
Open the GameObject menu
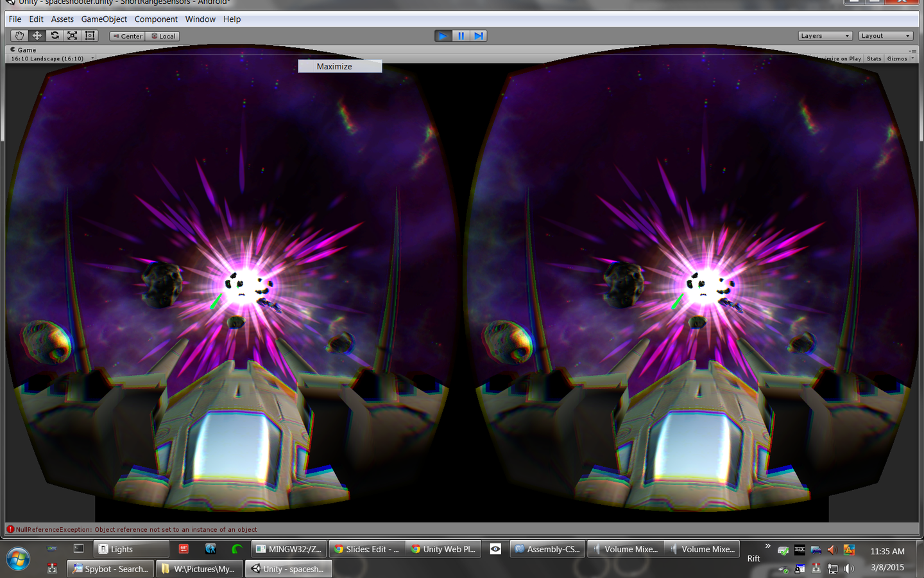click(x=104, y=19)
